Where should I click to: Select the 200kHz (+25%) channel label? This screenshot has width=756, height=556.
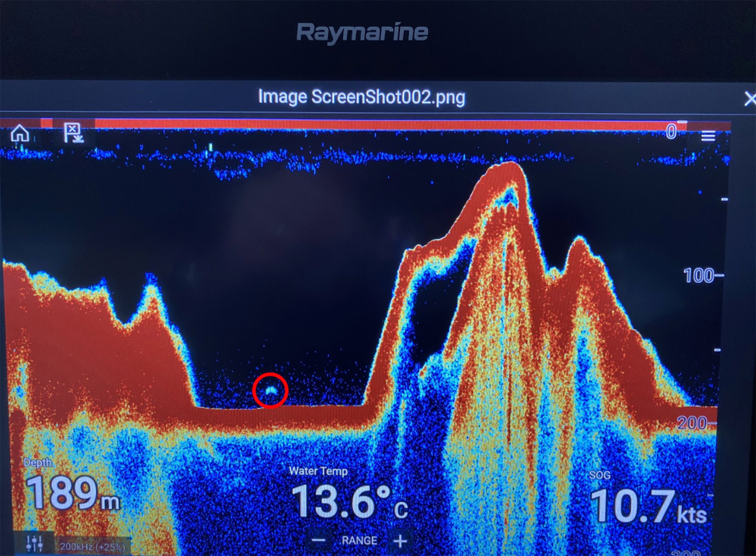click(x=93, y=547)
